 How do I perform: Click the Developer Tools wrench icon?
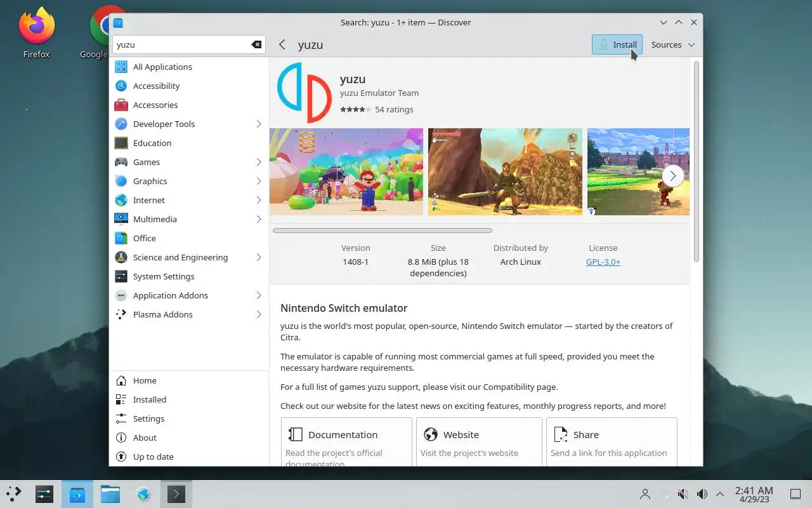pyautogui.click(x=121, y=124)
